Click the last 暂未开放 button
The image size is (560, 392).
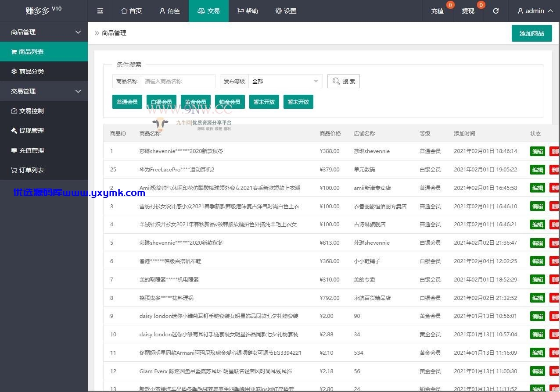coord(298,102)
